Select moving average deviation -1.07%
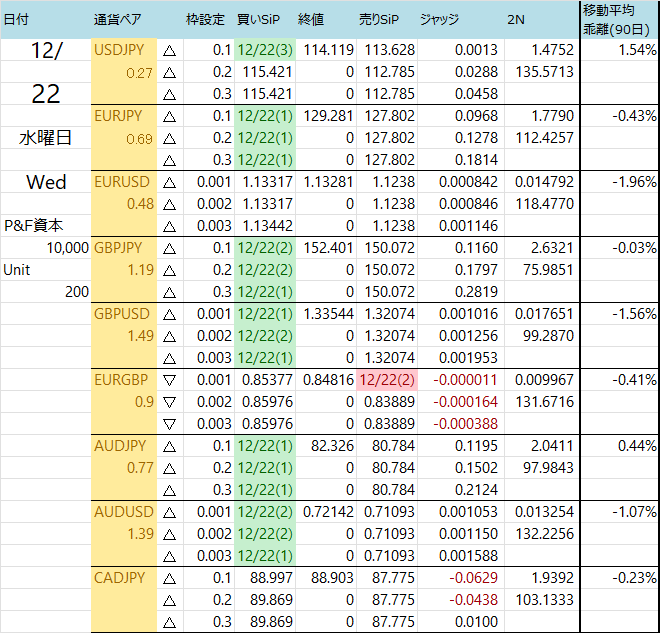Screen dimensions: 660x633 tap(634, 512)
